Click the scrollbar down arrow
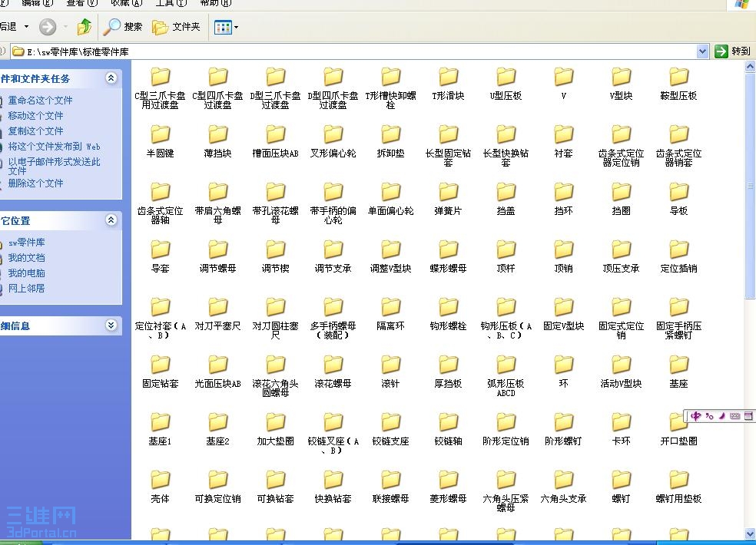Viewport: 756px width, 545px height. (750, 533)
